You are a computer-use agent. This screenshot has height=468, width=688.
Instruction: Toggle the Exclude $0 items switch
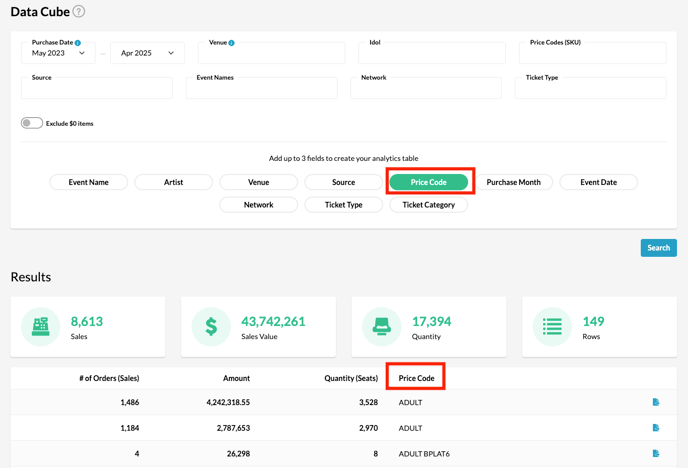(x=32, y=123)
